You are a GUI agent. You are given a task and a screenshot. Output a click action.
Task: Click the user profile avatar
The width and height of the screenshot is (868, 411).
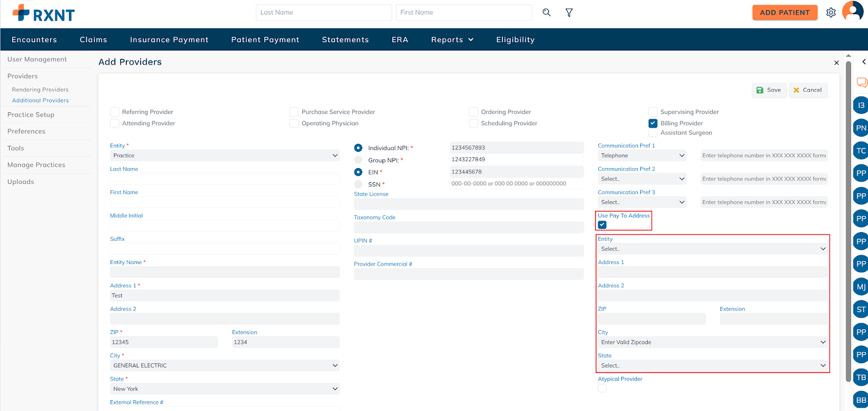(x=853, y=11)
